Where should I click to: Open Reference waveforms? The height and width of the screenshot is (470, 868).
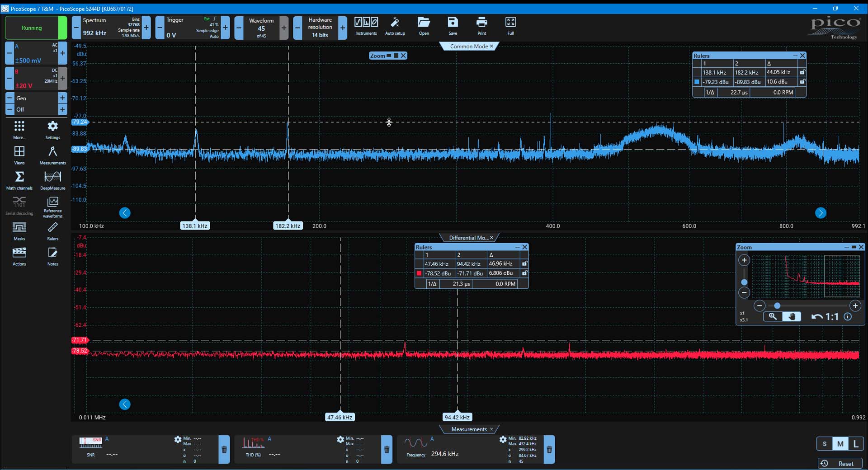52,207
